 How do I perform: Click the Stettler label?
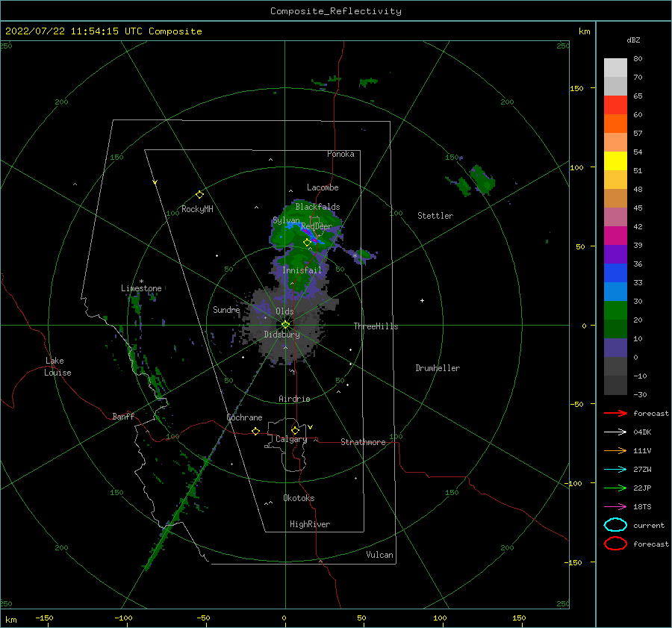pyautogui.click(x=435, y=216)
